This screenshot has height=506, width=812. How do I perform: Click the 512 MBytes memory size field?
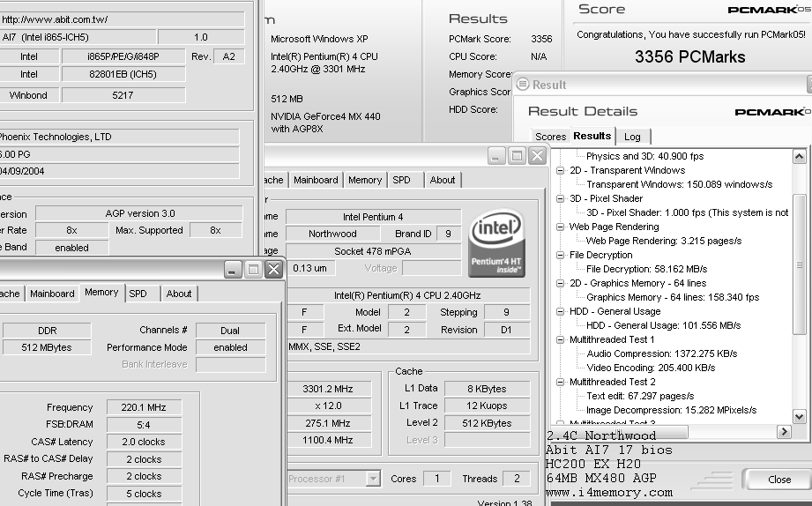coord(47,347)
